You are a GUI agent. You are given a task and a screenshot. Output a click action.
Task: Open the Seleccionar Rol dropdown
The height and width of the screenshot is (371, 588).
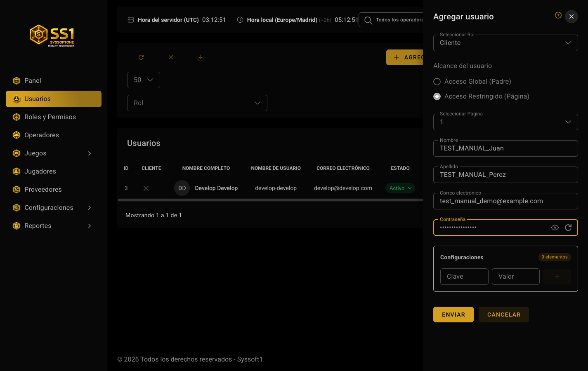tap(505, 43)
